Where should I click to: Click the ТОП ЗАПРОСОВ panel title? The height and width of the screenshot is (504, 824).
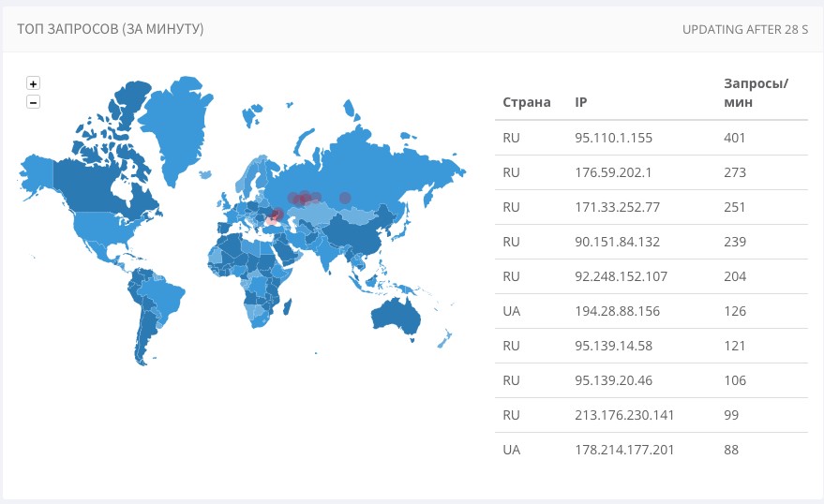tap(111, 29)
